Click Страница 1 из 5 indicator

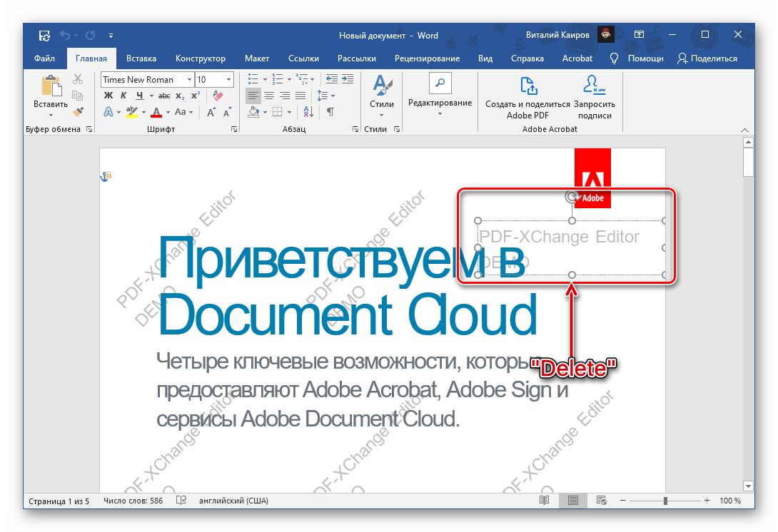(59, 501)
